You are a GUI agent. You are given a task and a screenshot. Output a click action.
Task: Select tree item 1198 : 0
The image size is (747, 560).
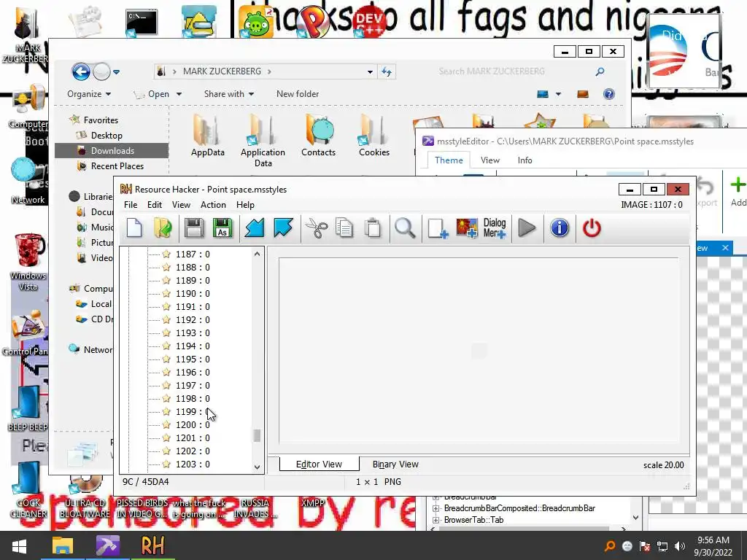point(193,399)
